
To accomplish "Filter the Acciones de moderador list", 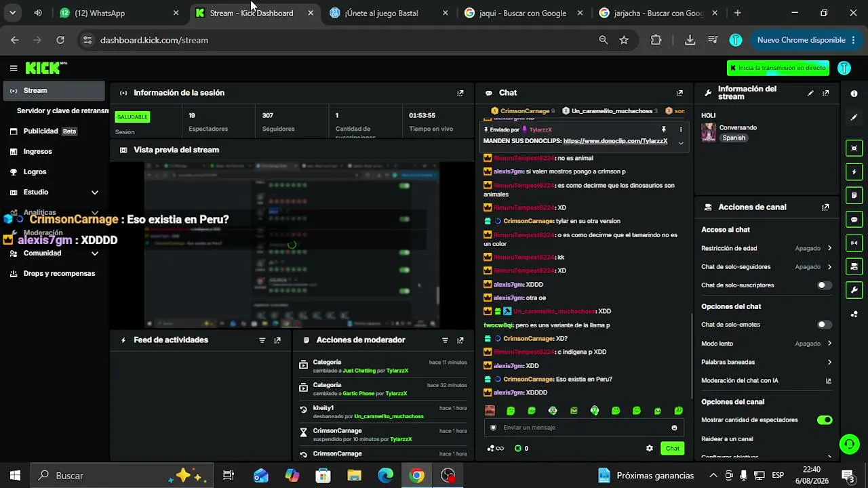I will (x=446, y=340).
